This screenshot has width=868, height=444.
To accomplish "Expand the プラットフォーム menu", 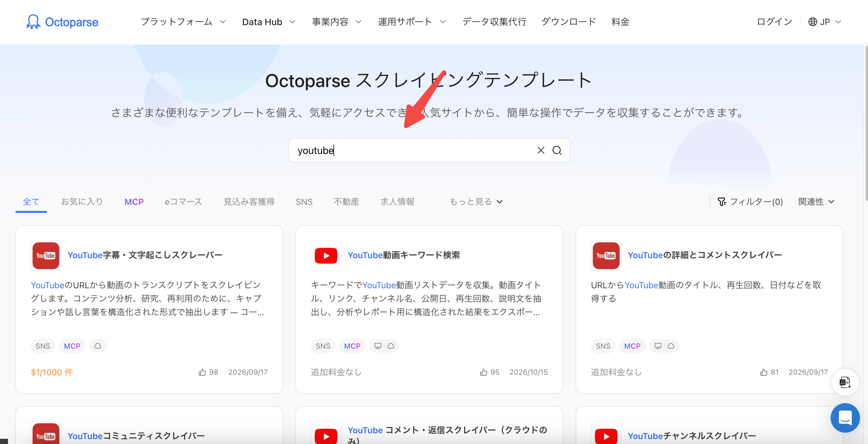I will [183, 22].
